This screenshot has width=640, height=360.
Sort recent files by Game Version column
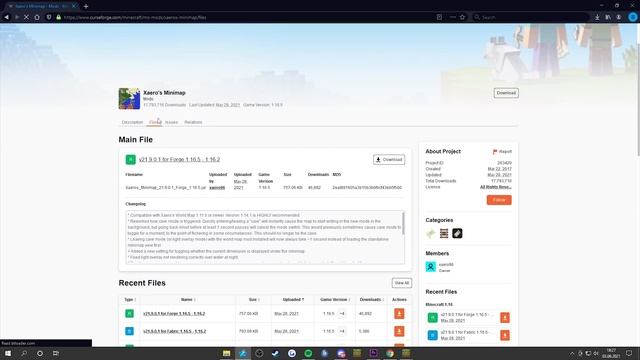(x=335, y=300)
